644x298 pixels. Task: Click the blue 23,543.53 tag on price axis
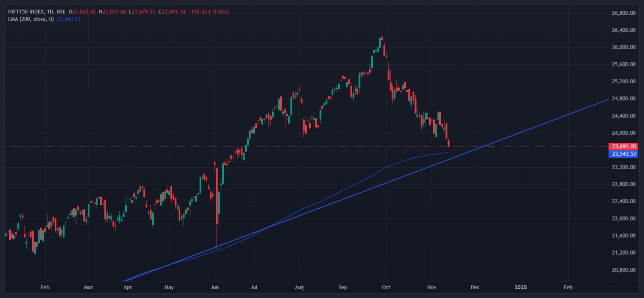[623, 154]
